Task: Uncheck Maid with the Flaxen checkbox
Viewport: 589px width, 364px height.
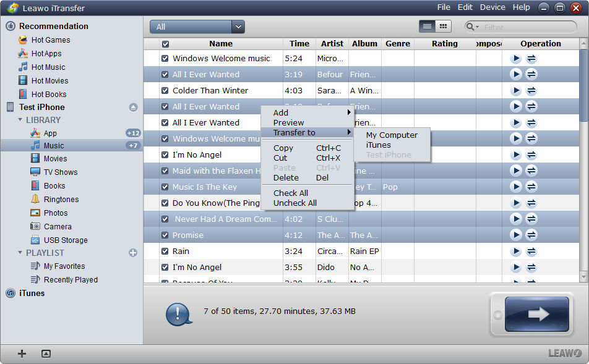Action: click(x=165, y=171)
